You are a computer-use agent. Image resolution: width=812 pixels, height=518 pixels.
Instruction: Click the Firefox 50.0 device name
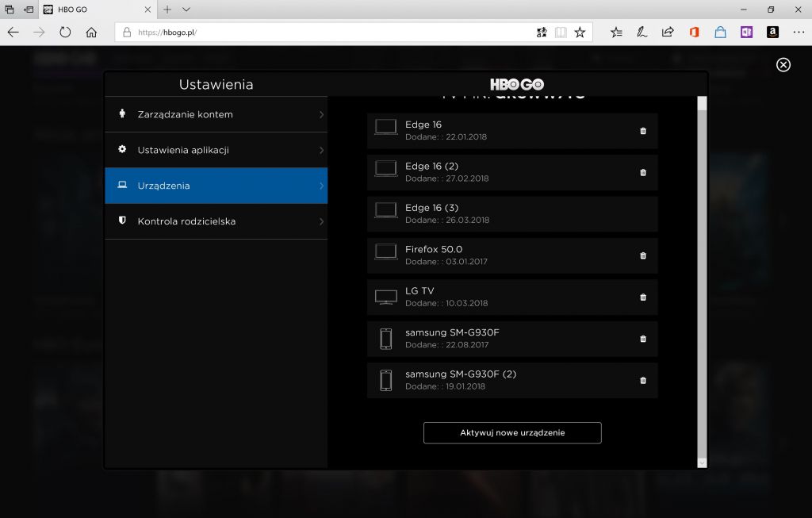coord(434,249)
